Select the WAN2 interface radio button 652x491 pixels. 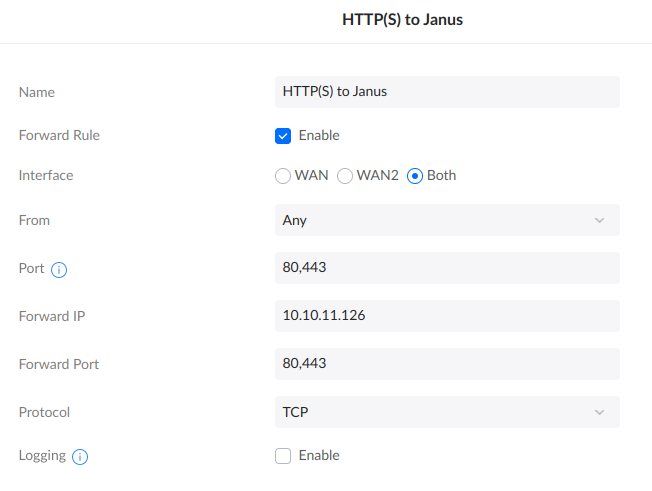pyautogui.click(x=345, y=176)
